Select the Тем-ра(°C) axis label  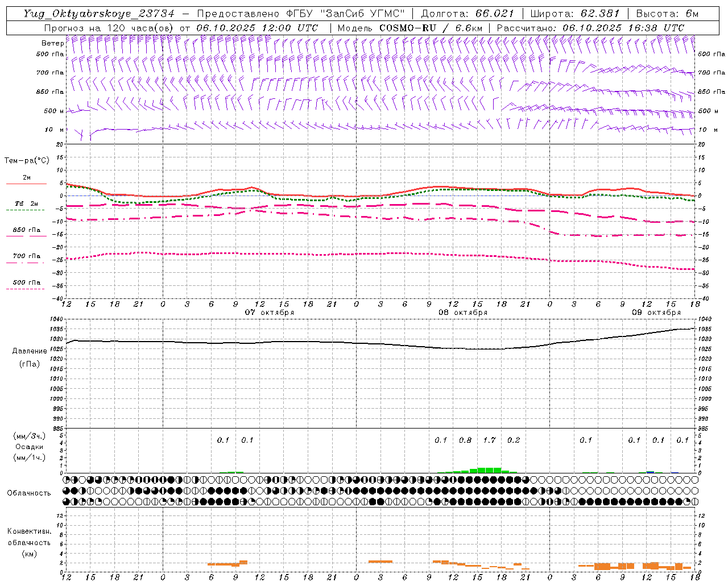[x=27, y=161]
